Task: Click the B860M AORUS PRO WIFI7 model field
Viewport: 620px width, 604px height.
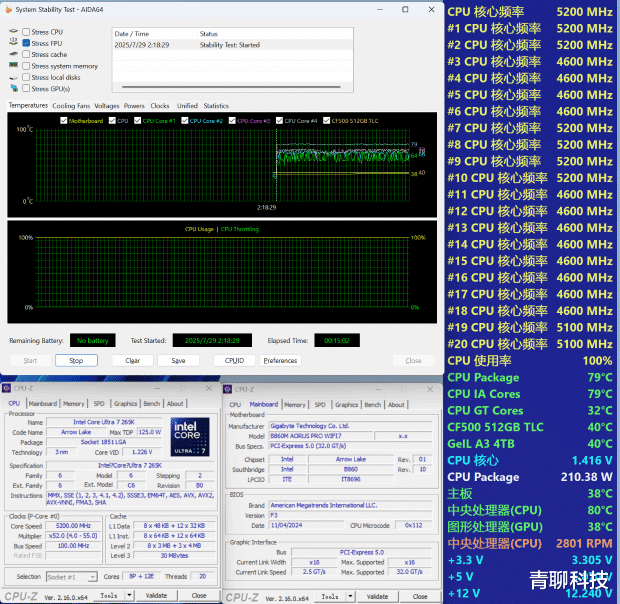Action: click(x=320, y=436)
